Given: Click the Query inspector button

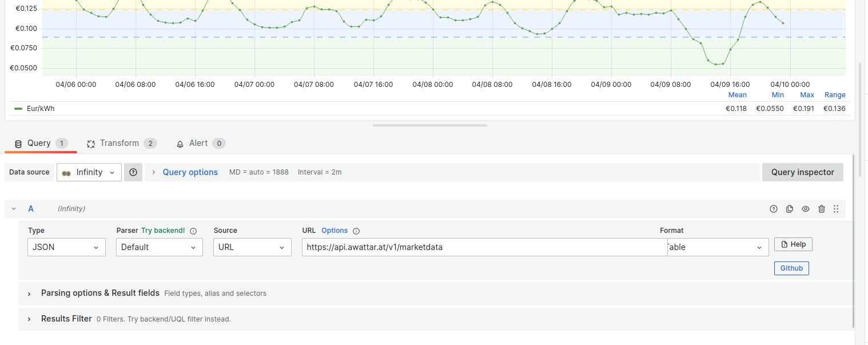Looking at the screenshot, I should (x=802, y=172).
